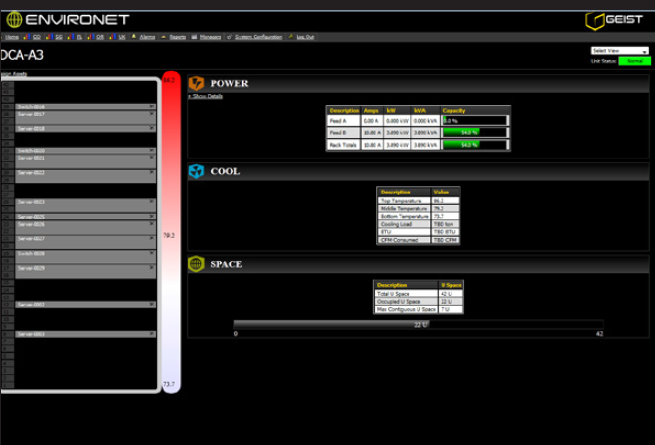Open the Select View dropdown
Viewport: 655px width, 445px height.
619,50
